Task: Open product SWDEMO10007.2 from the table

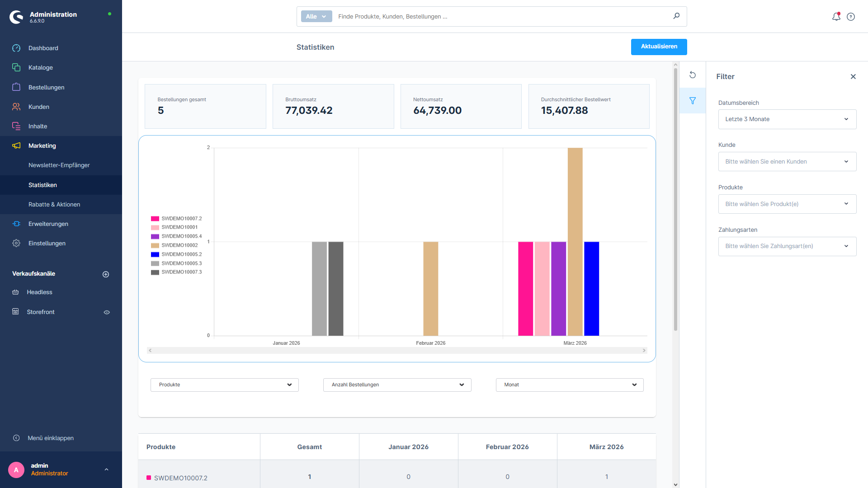Action: (x=180, y=478)
